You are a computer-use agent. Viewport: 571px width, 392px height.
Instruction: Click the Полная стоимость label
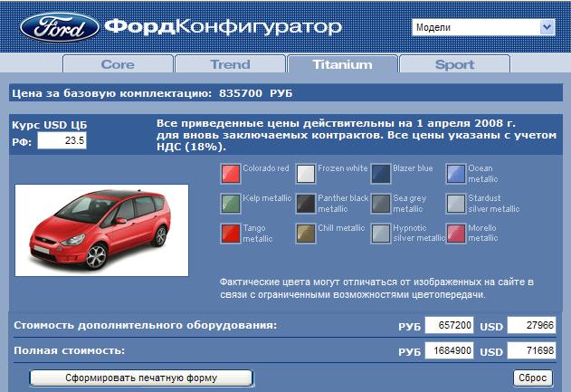click(69, 350)
